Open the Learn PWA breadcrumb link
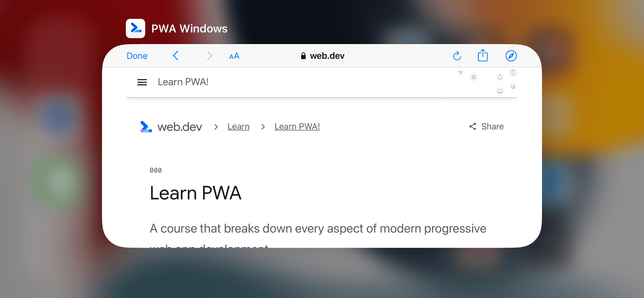Viewport: 644px width, 298px height. pos(297,126)
